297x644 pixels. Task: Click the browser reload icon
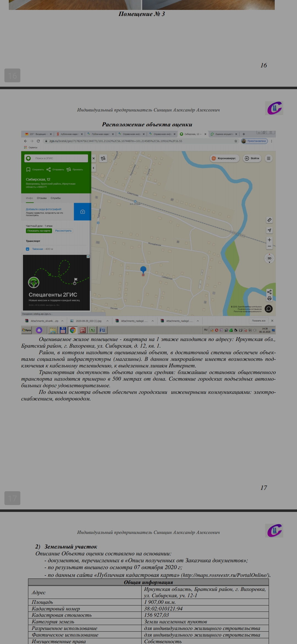click(x=38, y=141)
